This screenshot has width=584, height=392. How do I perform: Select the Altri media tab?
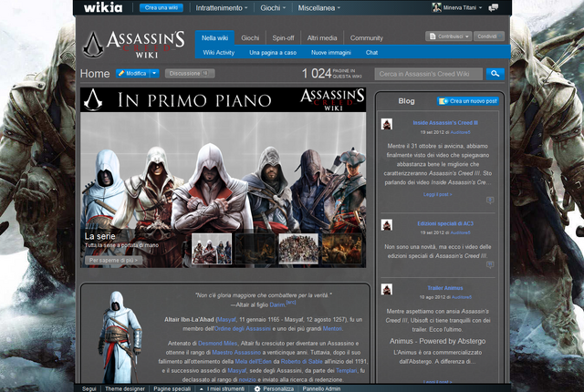[322, 38]
